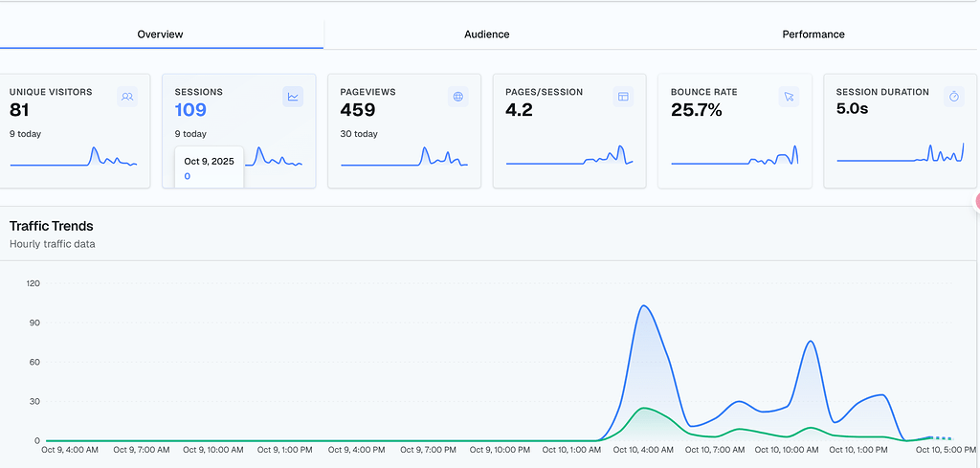This screenshot has width=980, height=468.
Task: Select the Bounce Rate value 25.7%
Action: pyautogui.click(x=697, y=111)
